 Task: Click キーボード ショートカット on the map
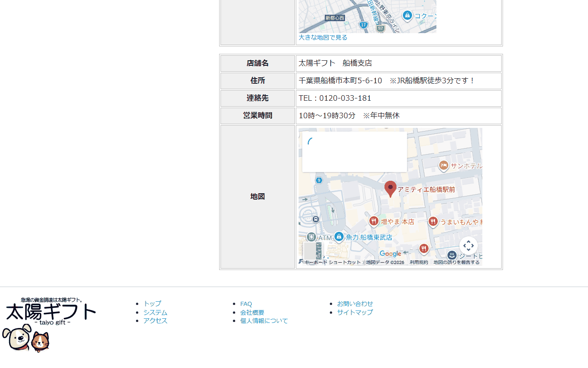click(333, 262)
